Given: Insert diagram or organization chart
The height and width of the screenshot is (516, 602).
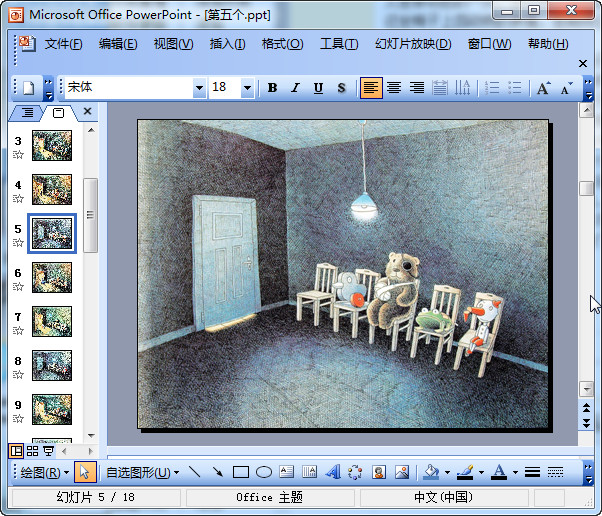Looking at the screenshot, I should pyautogui.click(x=355, y=472).
